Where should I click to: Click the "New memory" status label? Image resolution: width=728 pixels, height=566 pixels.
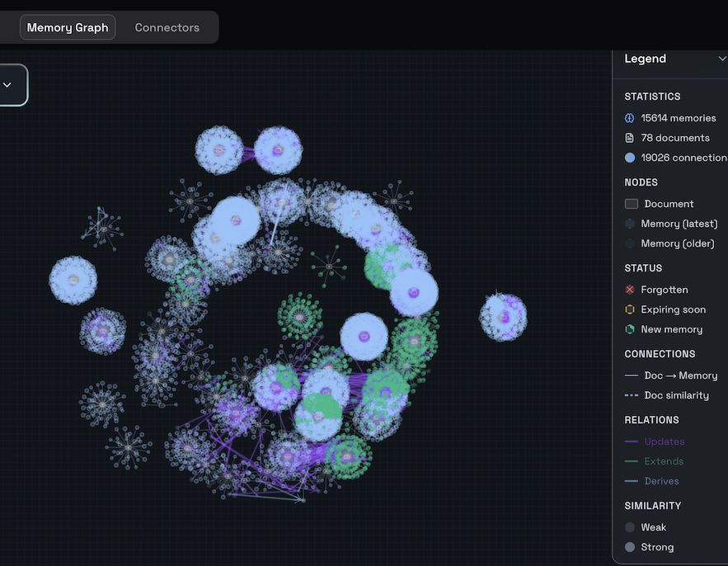pyautogui.click(x=671, y=329)
